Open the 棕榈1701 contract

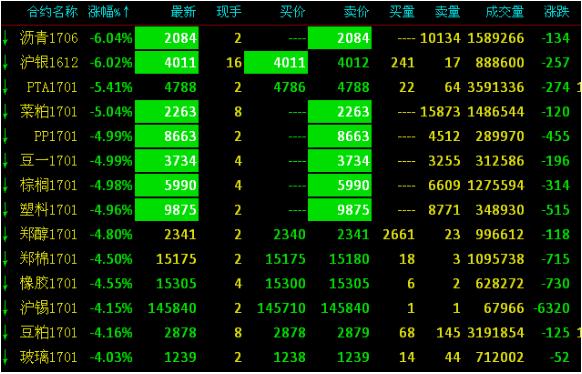49,185
